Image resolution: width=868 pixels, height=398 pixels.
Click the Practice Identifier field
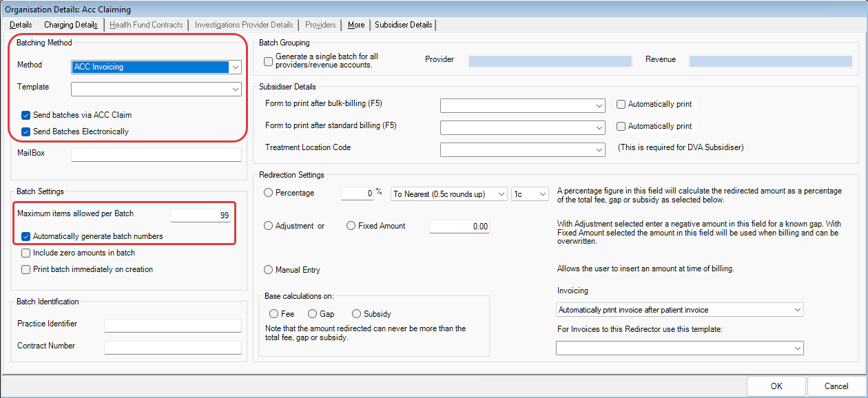click(x=173, y=326)
